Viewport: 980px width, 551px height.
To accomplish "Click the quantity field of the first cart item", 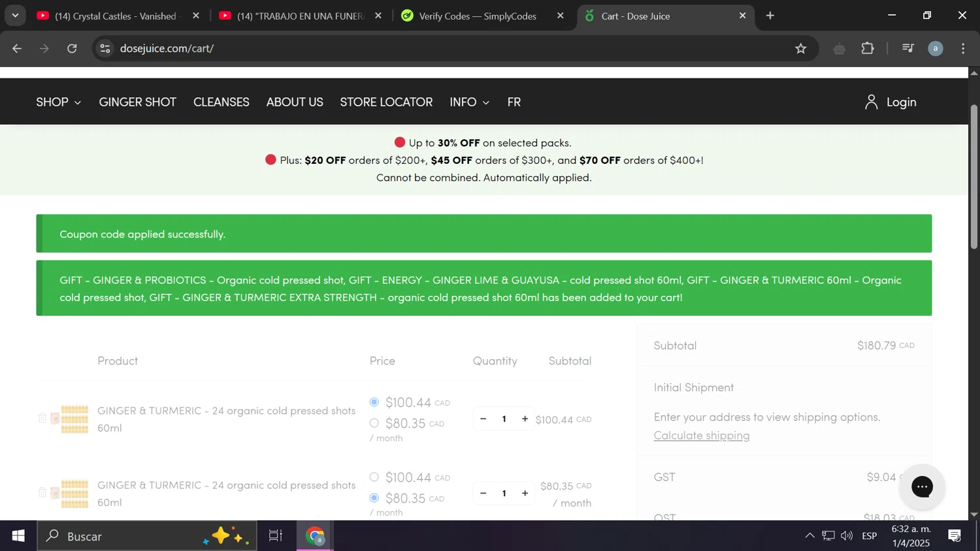I will point(504,418).
